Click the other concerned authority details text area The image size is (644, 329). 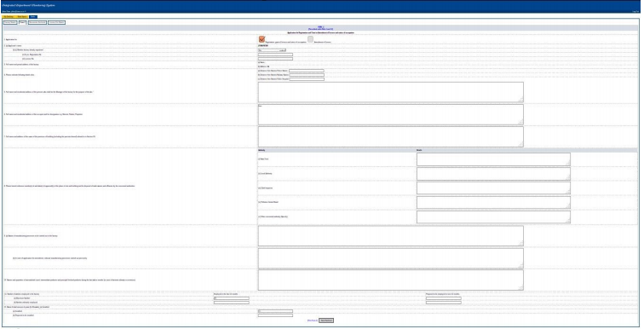(493, 216)
